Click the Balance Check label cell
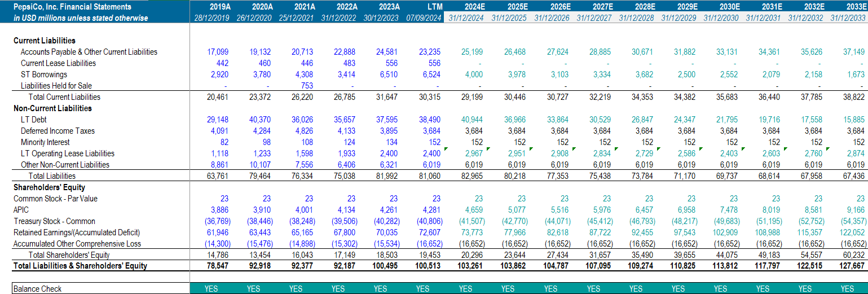The width and height of the screenshot is (868, 294). coord(37,288)
